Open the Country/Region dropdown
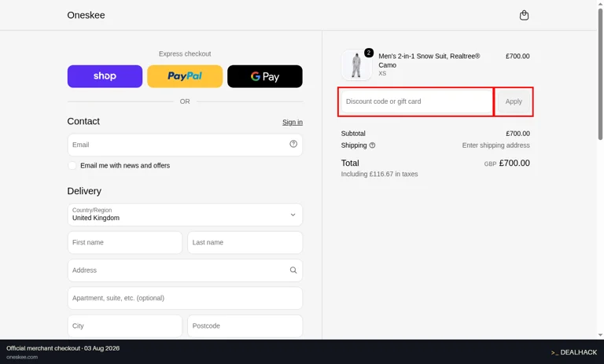The width and height of the screenshot is (604, 364). tap(185, 215)
